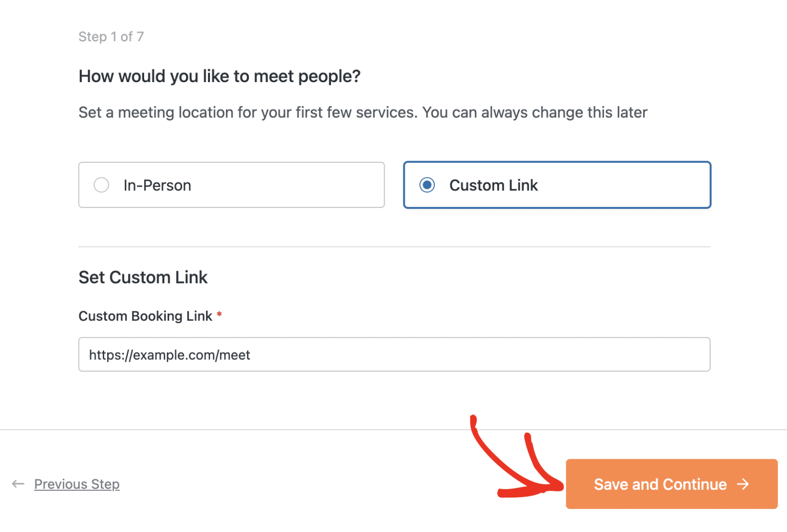The width and height of the screenshot is (787, 532).
Task: Click the filled radio circle for Custom Link
Action: tap(427, 185)
